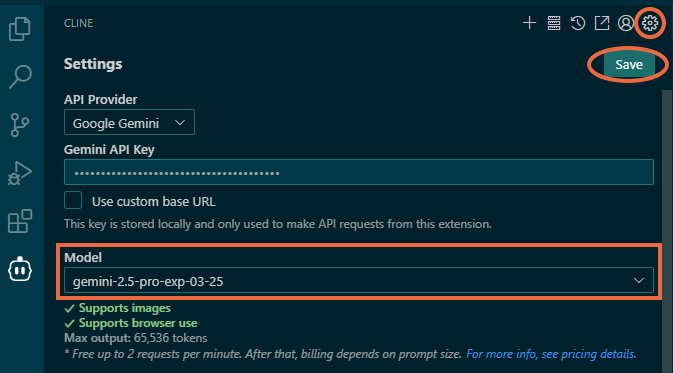673x373 pixels.
Task: Open the Explorer view in activity bar
Action: (20, 29)
